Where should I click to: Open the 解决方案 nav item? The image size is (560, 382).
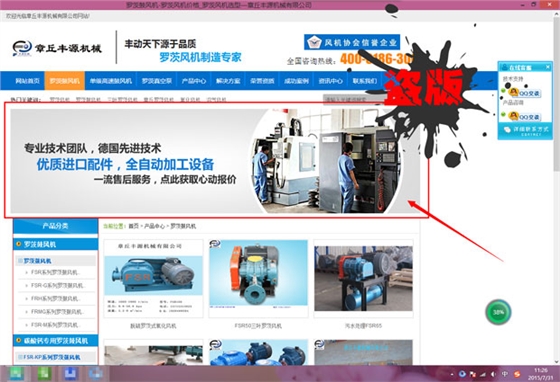228,81
